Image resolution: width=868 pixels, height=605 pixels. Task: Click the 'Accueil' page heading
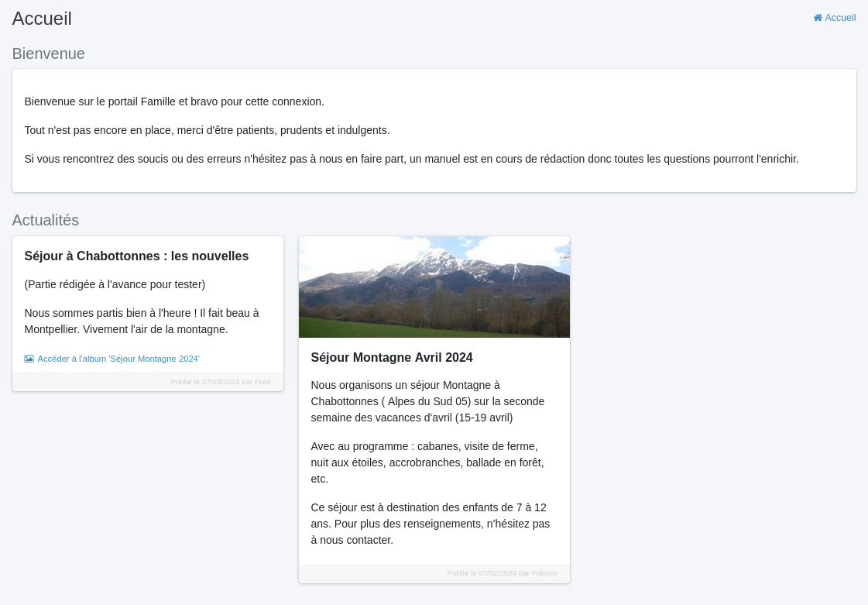(42, 19)
